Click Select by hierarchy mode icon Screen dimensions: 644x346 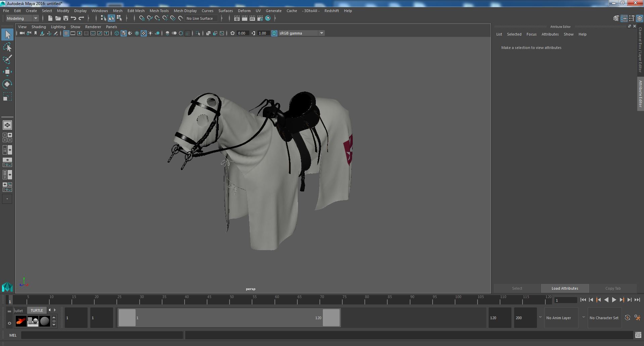103,18
